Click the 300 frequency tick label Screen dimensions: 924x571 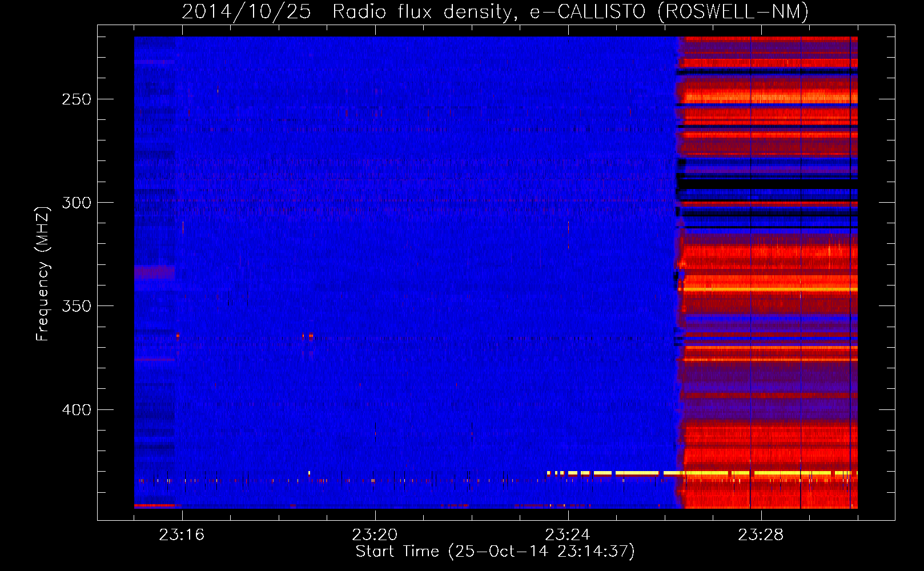click(77, 203)
